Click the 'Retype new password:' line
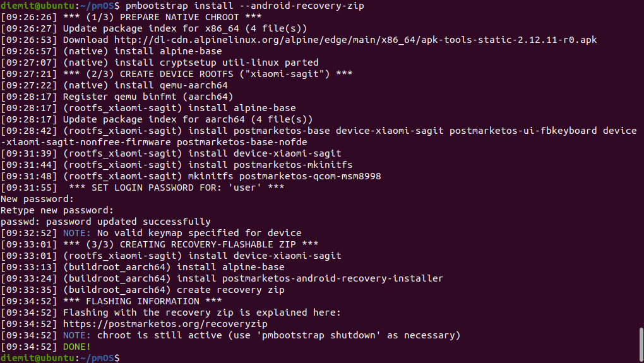This screenshot has height=363, width=644. click(57, 210)
